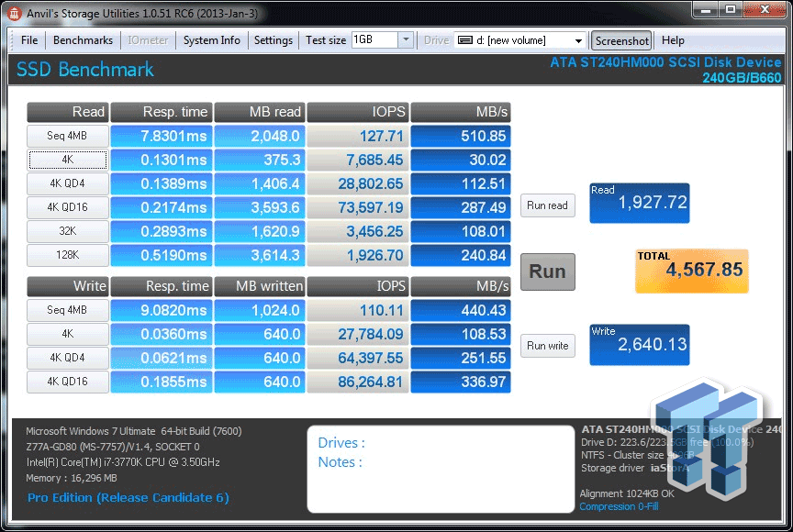Expand the Drive selection dropdown

tap(578, 40)
